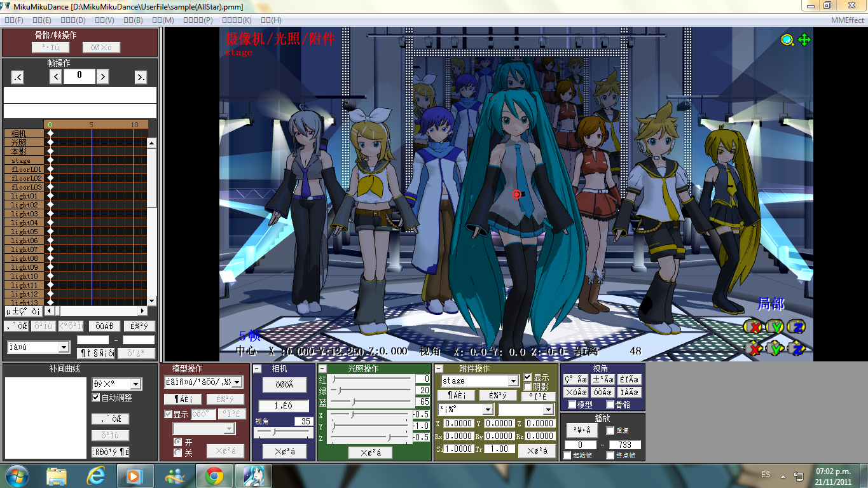The image size is (868, 488).
Task: Open the 'stage' accessory dropdown
Action: pyautogui.click(x=479, y=380)
